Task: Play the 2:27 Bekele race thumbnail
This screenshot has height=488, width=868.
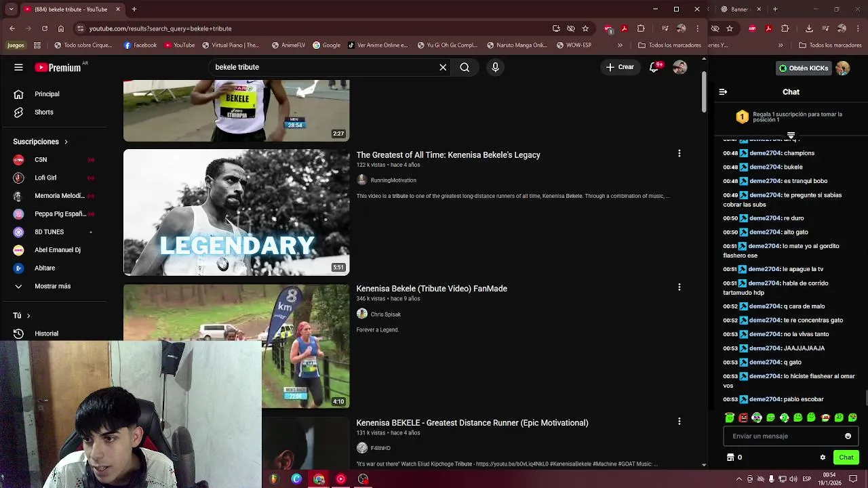Action: 236,110
